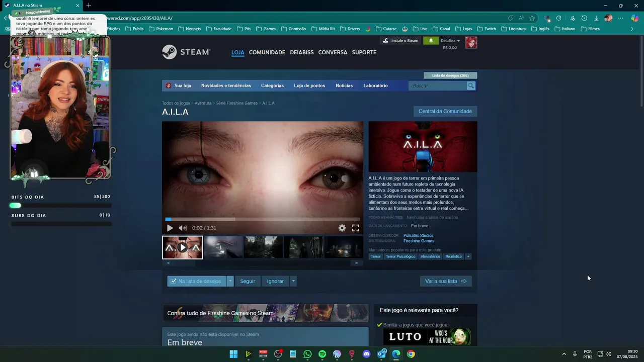Mute the trailer volume

[183, 228]
